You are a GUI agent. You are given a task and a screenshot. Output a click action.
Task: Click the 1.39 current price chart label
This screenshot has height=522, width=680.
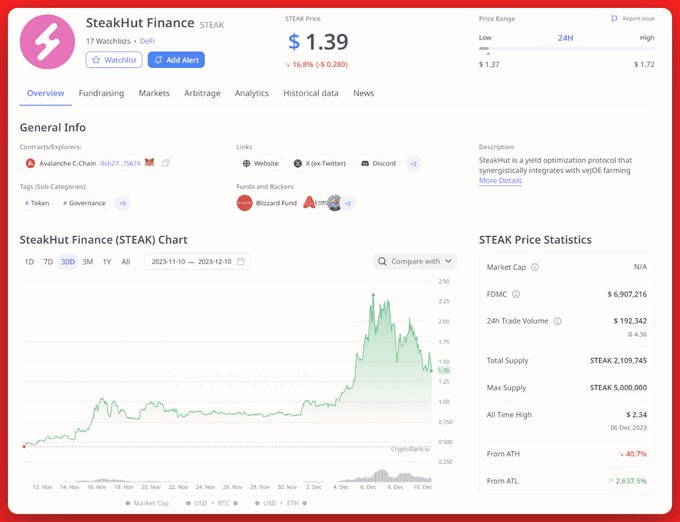click(x=443, y=370)
